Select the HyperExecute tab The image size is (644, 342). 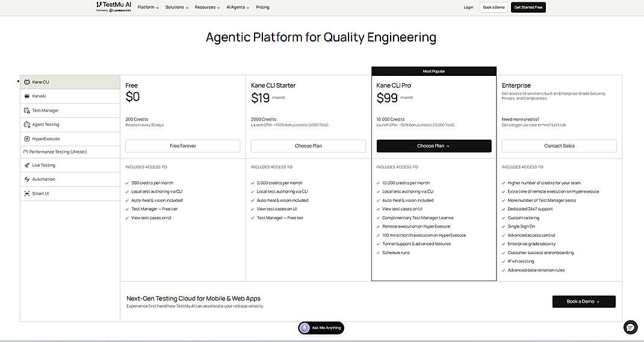tap(70, 139)
